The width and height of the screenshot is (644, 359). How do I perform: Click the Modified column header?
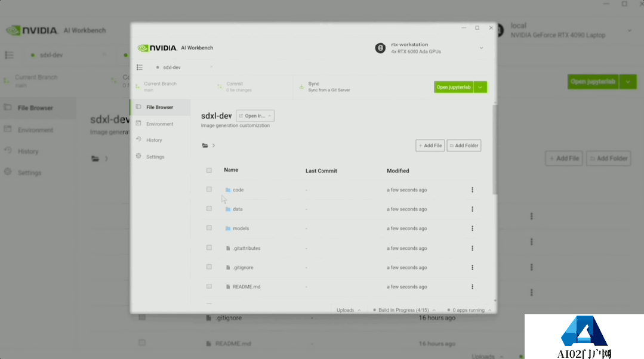click(398, 171)
